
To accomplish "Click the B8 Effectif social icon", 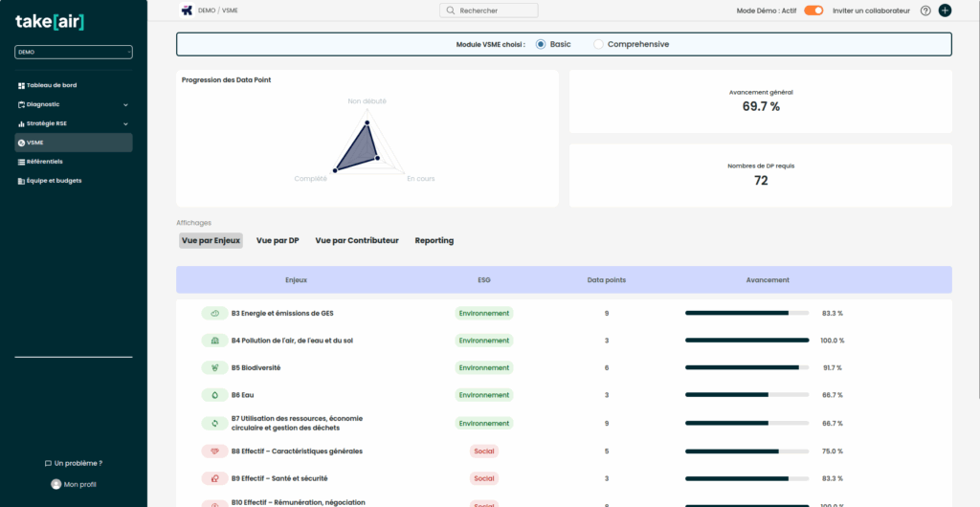I will click(214, 452).
